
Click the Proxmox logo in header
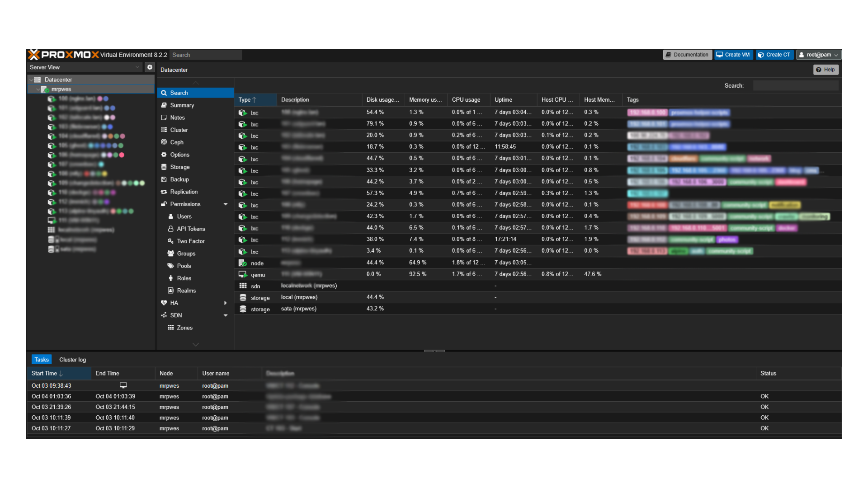63,55
